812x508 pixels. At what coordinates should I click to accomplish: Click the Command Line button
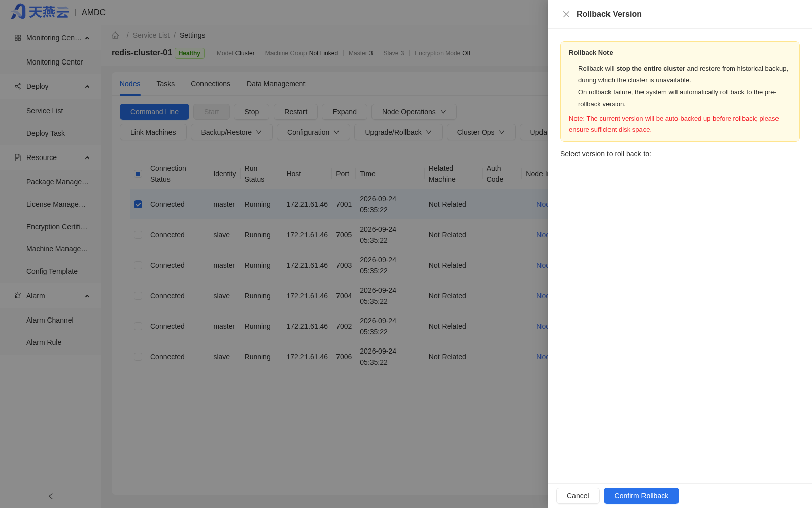click(x=154, y=112)
